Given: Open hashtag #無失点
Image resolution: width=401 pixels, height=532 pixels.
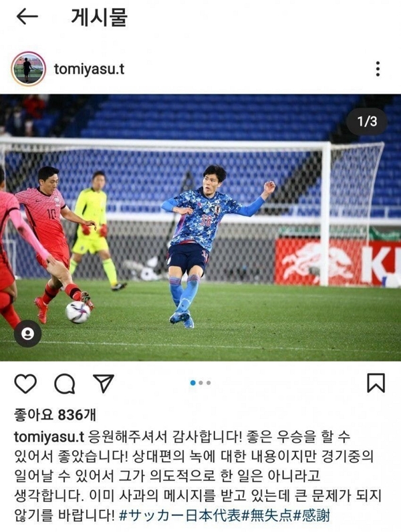Looking at the screenshot, I should pos(267,516).
